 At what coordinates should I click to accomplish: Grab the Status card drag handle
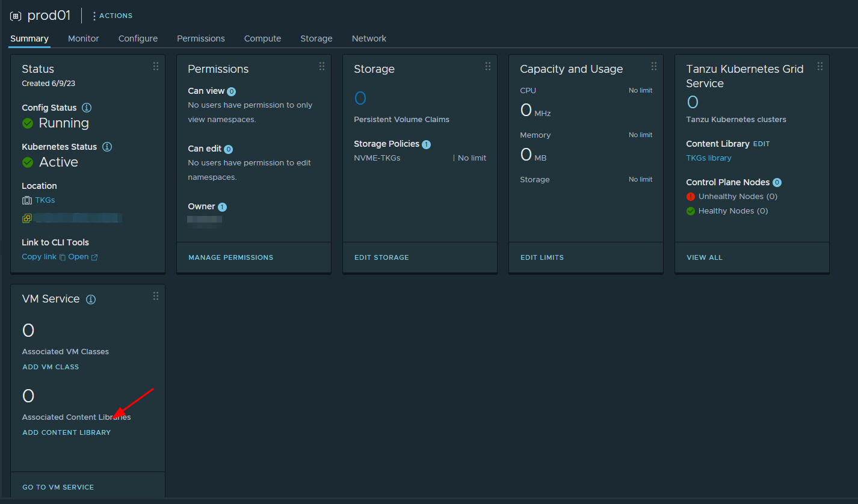[x=156, y=66]
